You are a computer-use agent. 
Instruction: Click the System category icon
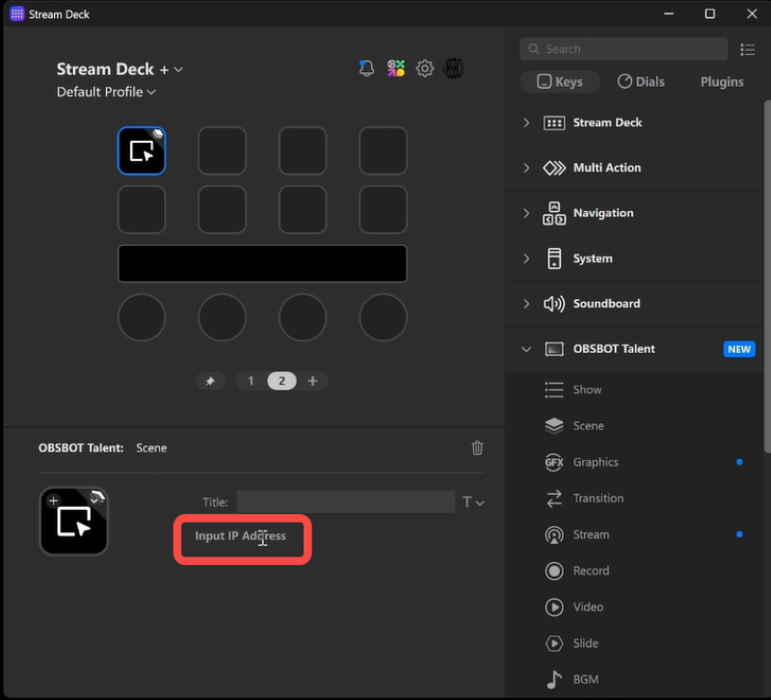click(554, 258)
